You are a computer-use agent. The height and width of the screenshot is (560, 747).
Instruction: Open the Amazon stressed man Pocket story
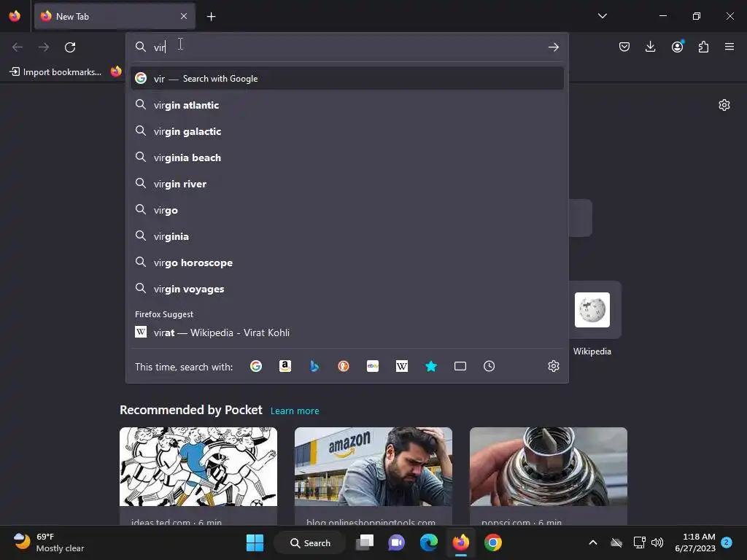[x=373, y=476]
